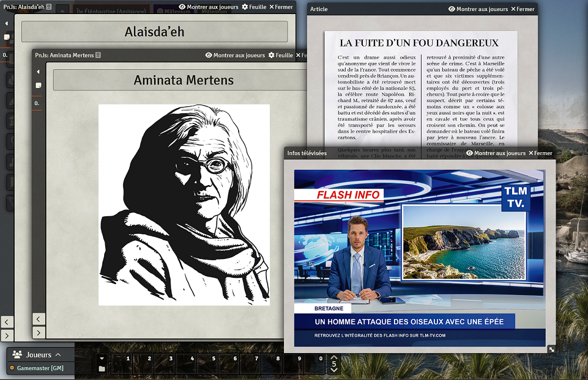Click the Aminata Mertens portrait image
This screenshot has width=588, height=380.
184,205
